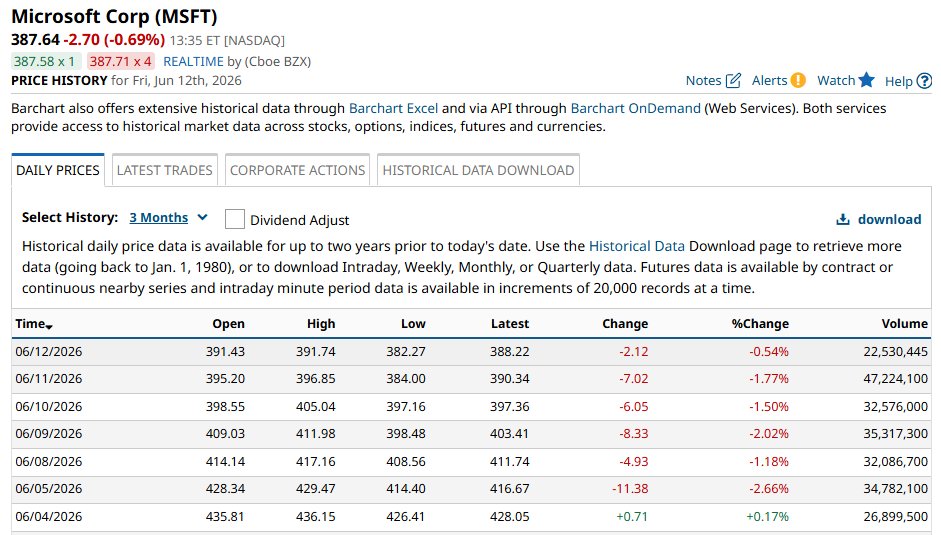
Task: Click the percent change +0.17%
Action: click(768, 516)
